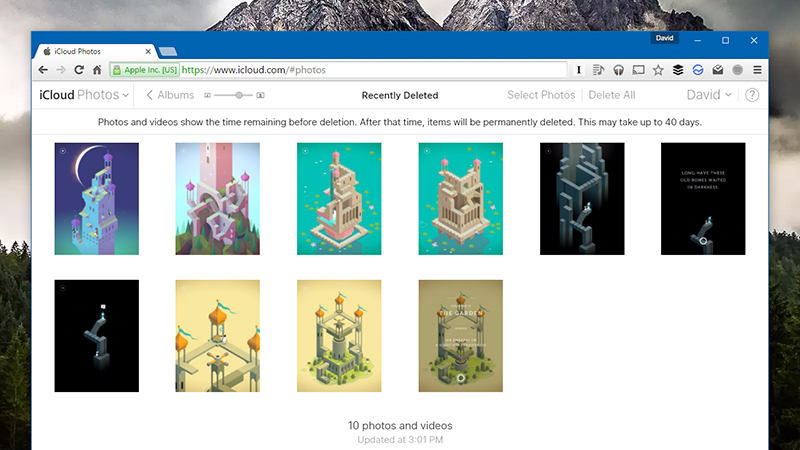Click the Instapaper I extension icon
Viewport: 800px width, 450px height.
[x=579, y=70]
